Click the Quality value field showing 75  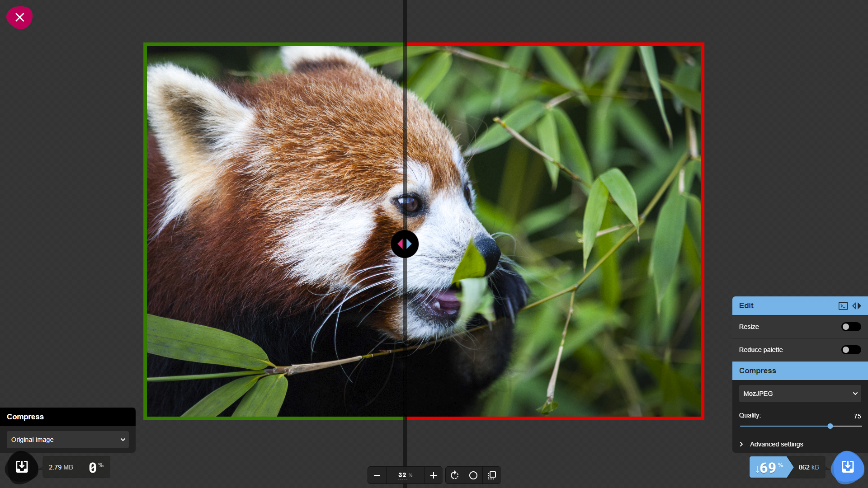857,416
